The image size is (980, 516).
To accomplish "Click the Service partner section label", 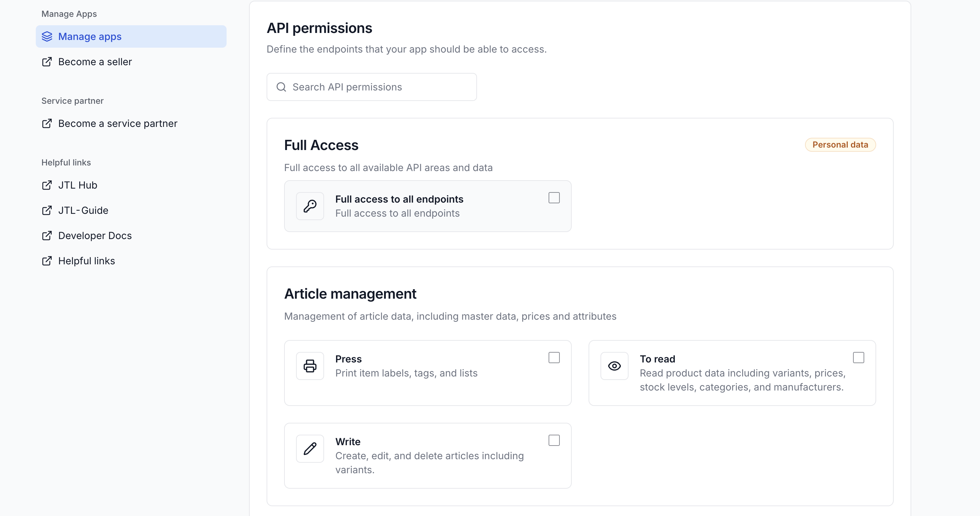I will pyautogui.click(x=72, y=101).
